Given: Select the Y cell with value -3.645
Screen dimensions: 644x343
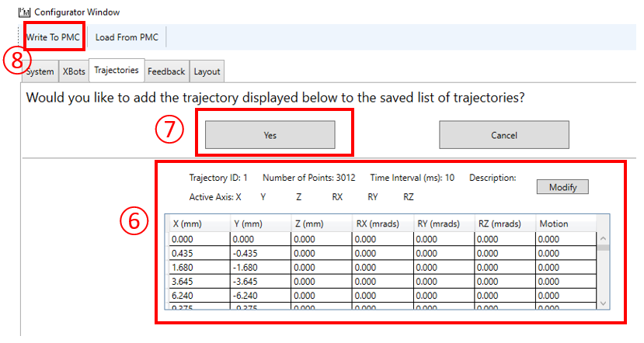Looking at the screenshot, I should tap(259, 281).
